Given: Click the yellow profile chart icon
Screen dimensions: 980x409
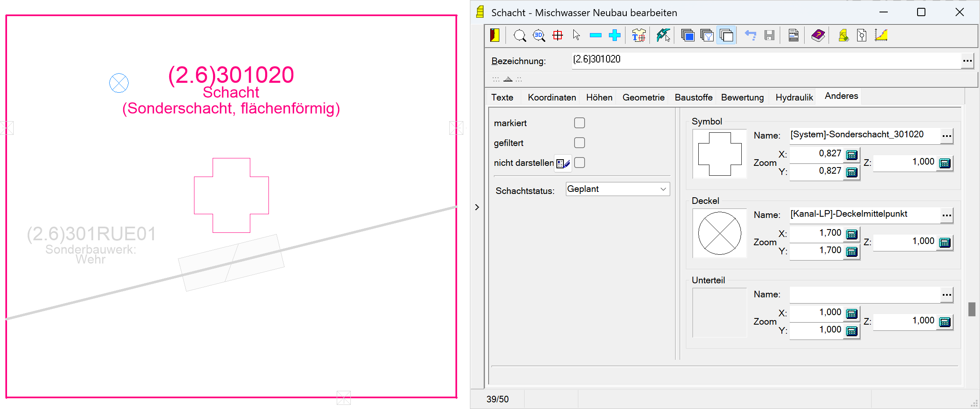Looking at the screenshot, I should (x=881, y=36).
